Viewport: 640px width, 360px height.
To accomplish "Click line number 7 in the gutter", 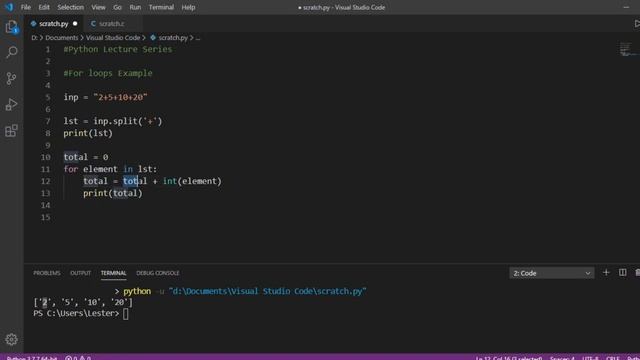I will [48, 121].
